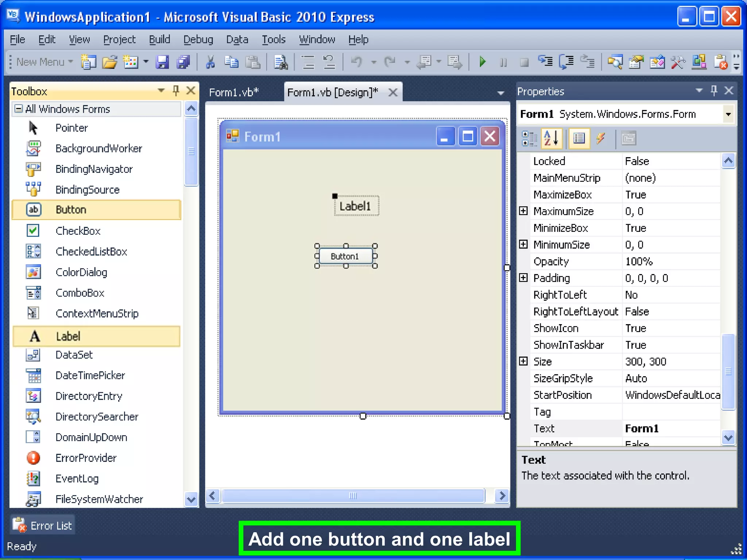Viewport: 747px width, 560px height.
Task: Open the Debug menu
Action: 198,39
